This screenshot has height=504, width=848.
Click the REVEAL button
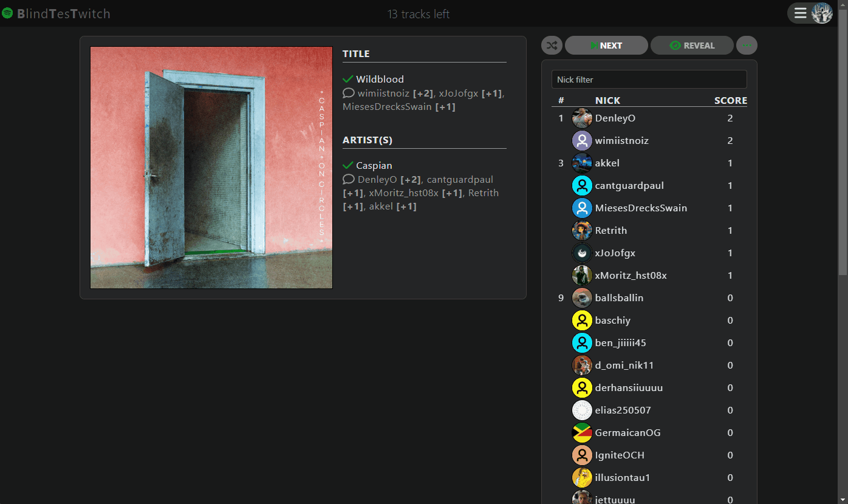(x=692, y=46)
